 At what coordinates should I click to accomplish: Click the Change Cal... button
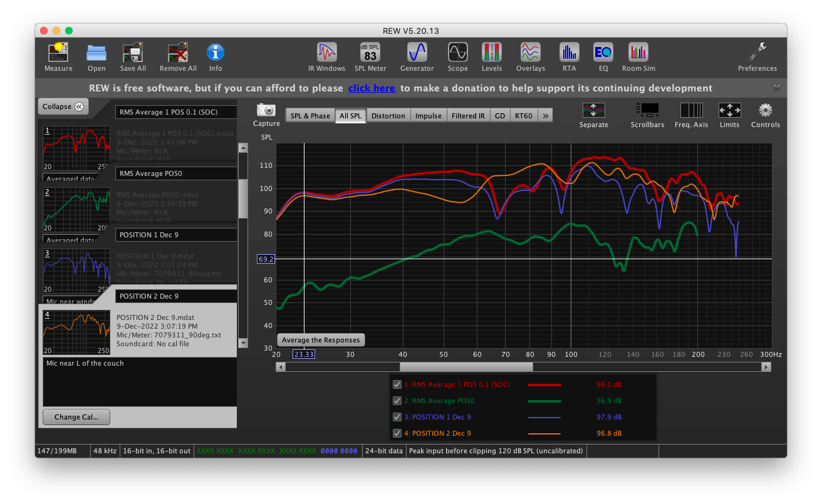[x=76, y=417]
